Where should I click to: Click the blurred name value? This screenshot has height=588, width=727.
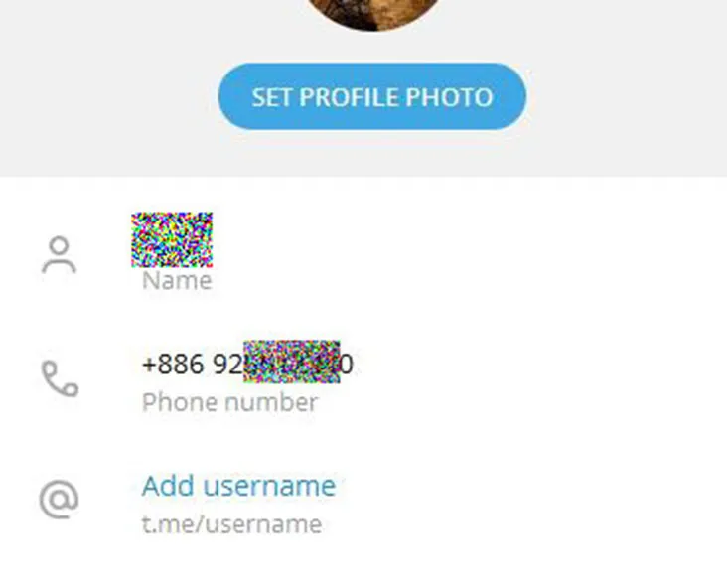(172, 239)
